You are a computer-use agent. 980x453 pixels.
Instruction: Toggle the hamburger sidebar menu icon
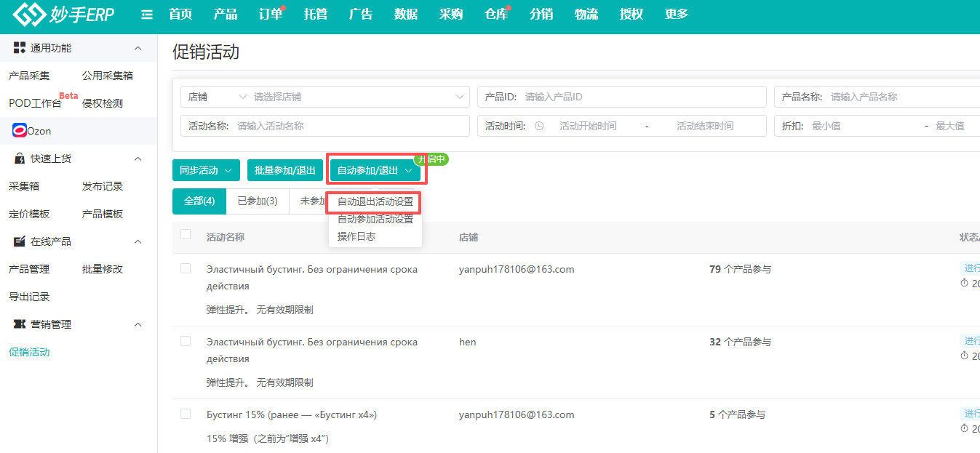[x=147, y=15]
